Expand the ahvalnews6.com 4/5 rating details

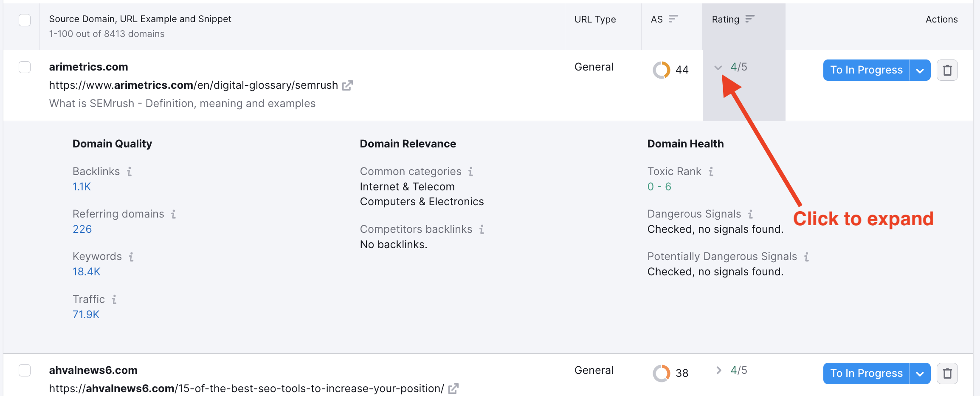coord(718,370)
